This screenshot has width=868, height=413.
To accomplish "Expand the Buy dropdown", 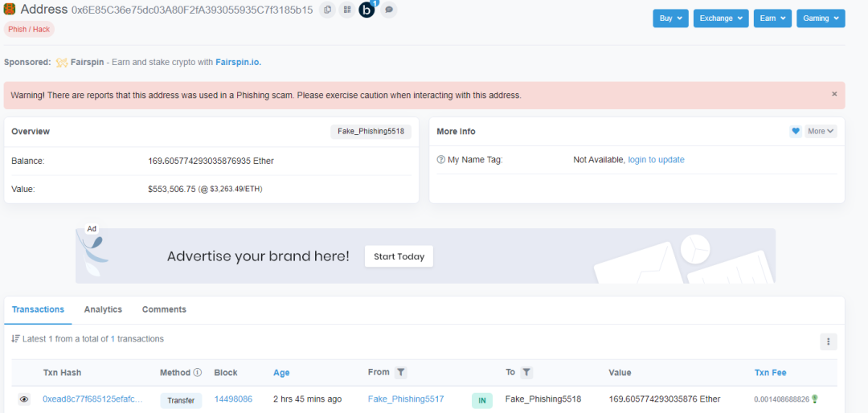I will 670,18.
